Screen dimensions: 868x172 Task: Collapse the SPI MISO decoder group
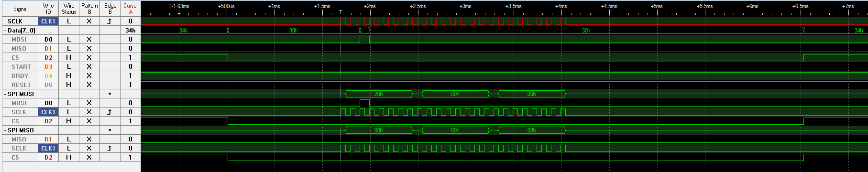click(x=5, y=130)
